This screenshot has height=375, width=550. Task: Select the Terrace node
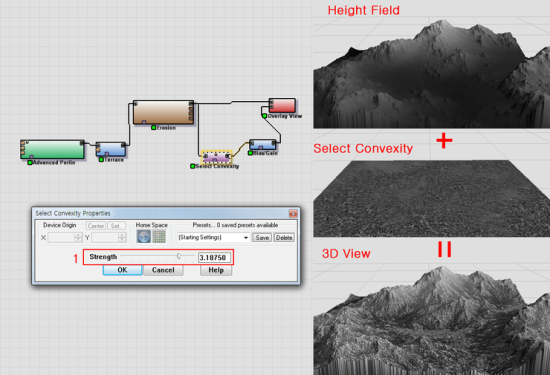110,149
